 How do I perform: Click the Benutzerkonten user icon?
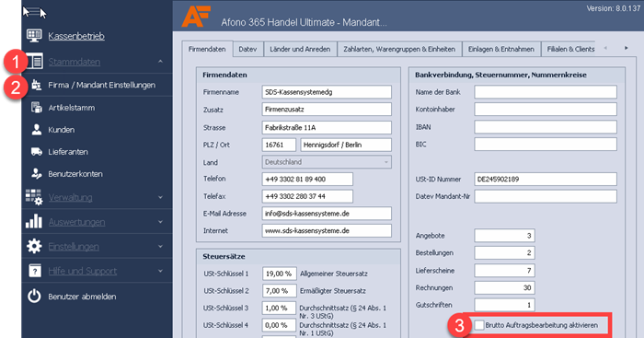point(37,173)
